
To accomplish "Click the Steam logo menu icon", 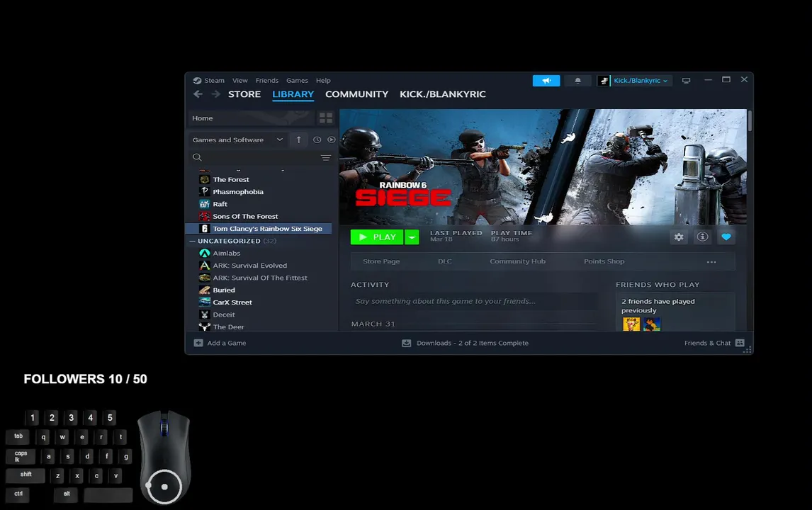I will pyautogui.click(x=197, y=80).
